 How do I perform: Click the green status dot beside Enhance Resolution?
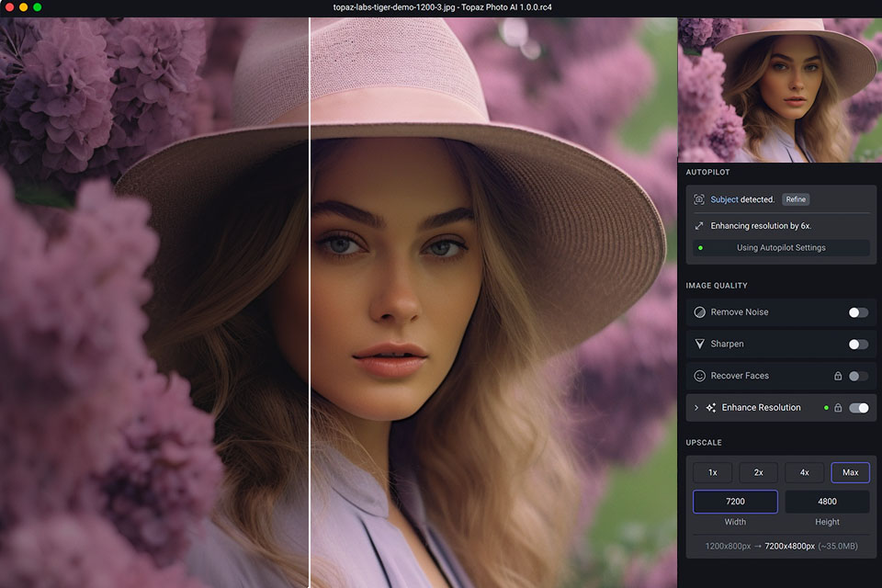pyautogui.click(x=826, y=408)
